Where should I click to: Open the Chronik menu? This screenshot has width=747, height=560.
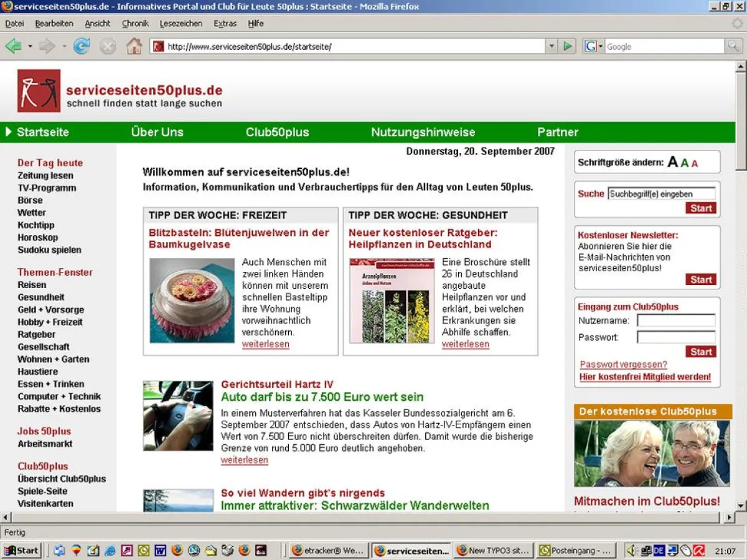pyautogui.click(x=135, y=23)
